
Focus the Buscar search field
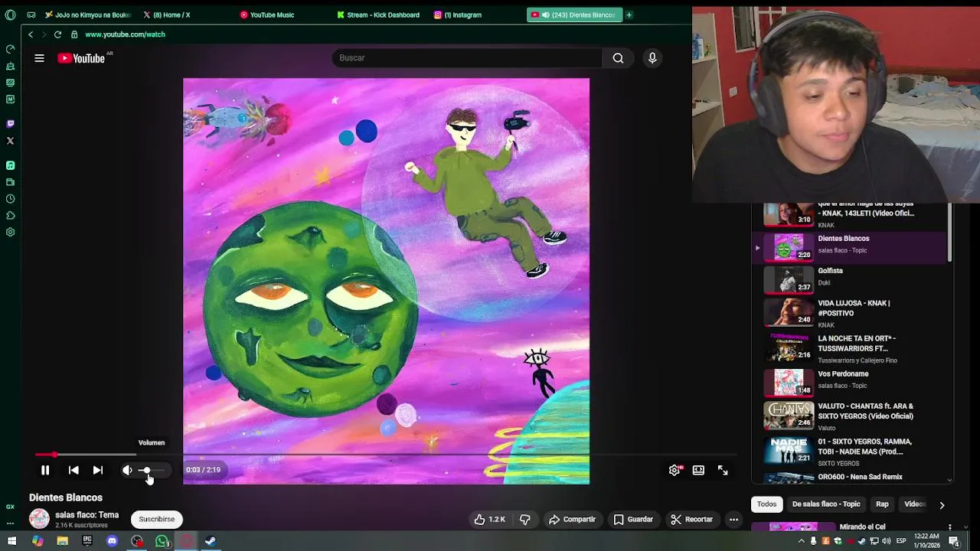coord(467,58)
